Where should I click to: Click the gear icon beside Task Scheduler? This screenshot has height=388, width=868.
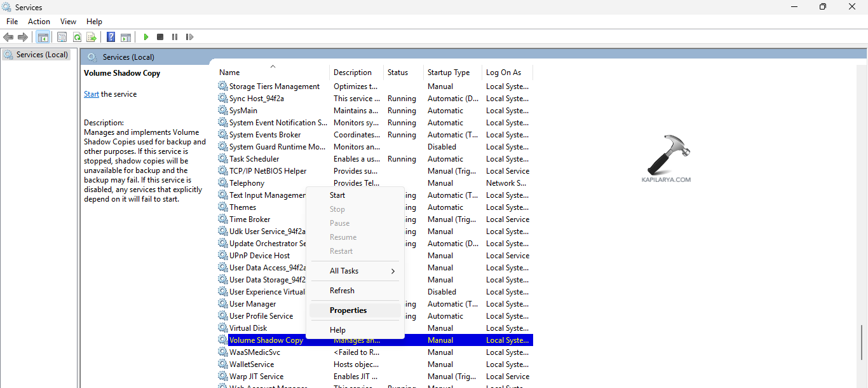(x=222, y=159)
